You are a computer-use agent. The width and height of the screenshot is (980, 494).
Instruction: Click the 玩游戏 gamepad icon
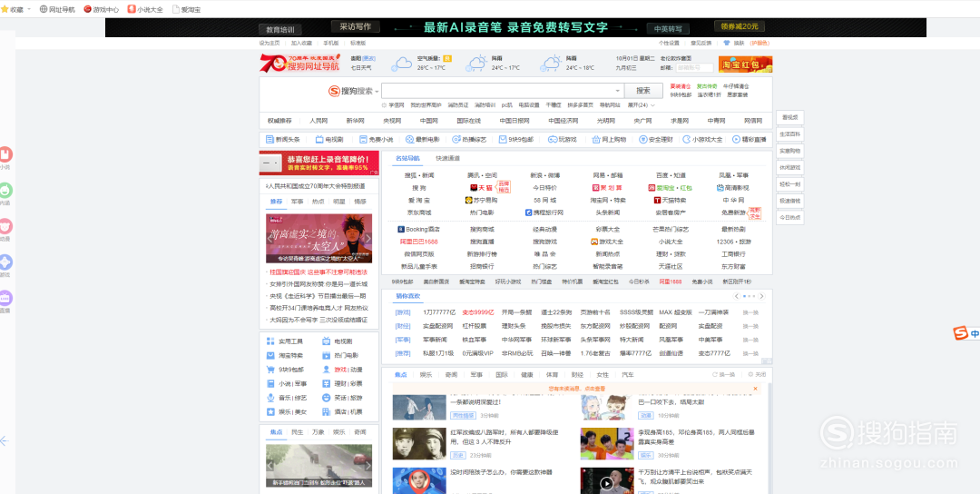coord(553,140)
